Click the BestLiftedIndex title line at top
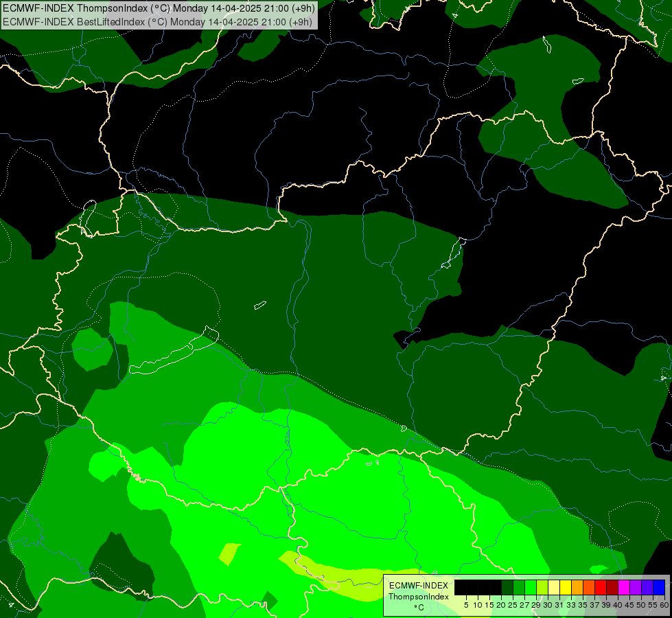The height and width of the screenshot is (618, 672). pyautogui.click(x=157, y=21)
